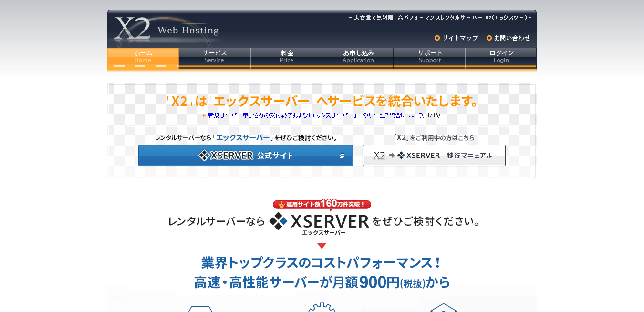644x312 pixels.
Task: Open the service integration notice link
Action: click(315, 115)
